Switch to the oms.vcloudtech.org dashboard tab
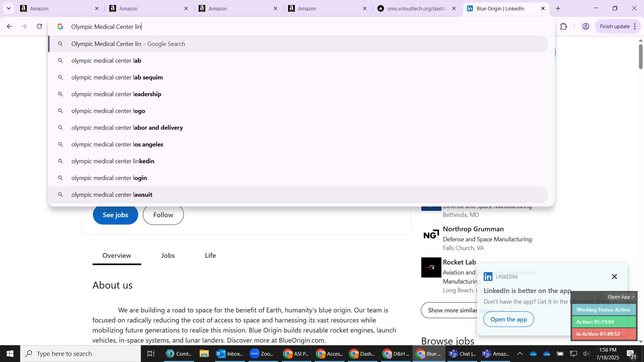Viewport: 644px width, 362px height. (417, 8)
